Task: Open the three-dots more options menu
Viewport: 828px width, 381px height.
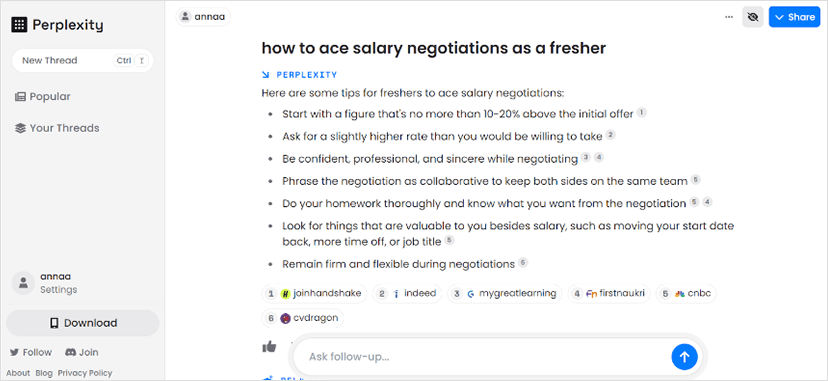Action: 729,17
